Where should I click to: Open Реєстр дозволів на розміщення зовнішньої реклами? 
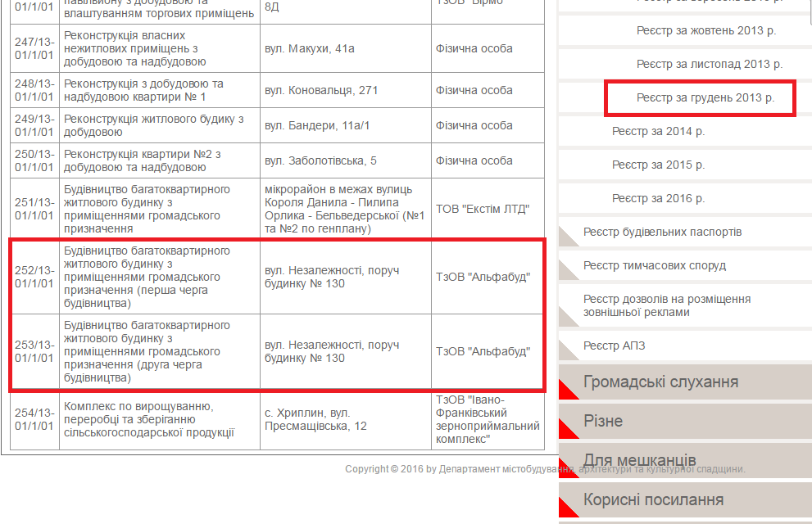point(667,305)
